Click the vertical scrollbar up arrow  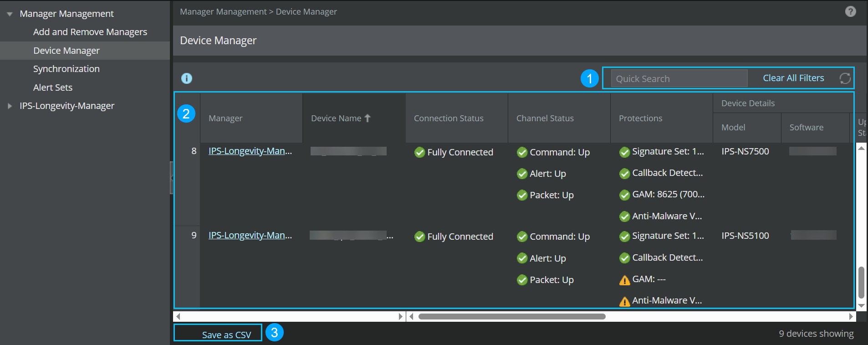tap(861, 148)
